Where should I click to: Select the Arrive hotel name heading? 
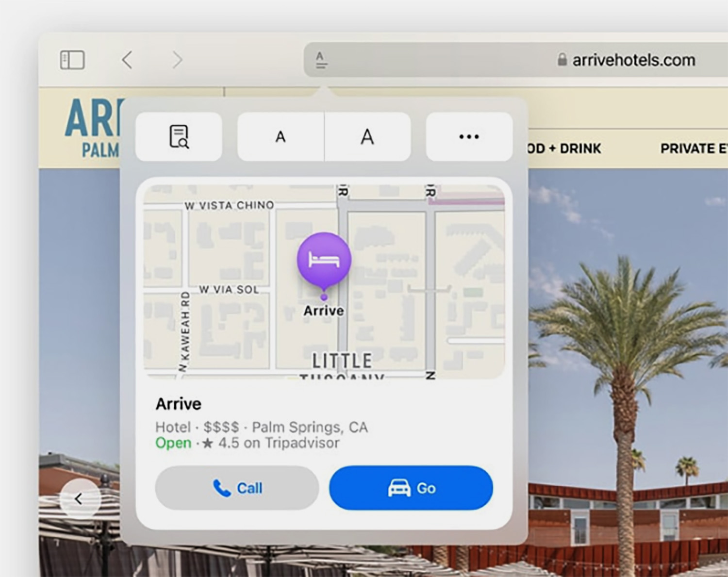(x=178, y=404)
